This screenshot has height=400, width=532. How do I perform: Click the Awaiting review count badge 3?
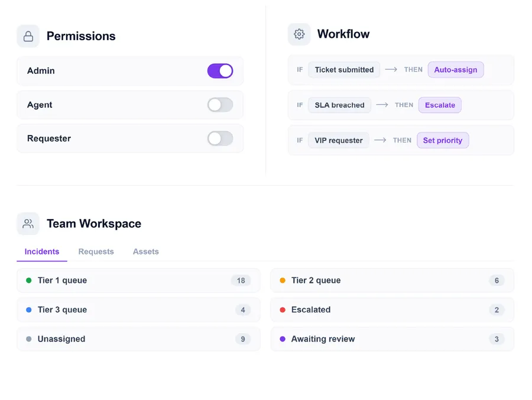click(x=497, y=339)
